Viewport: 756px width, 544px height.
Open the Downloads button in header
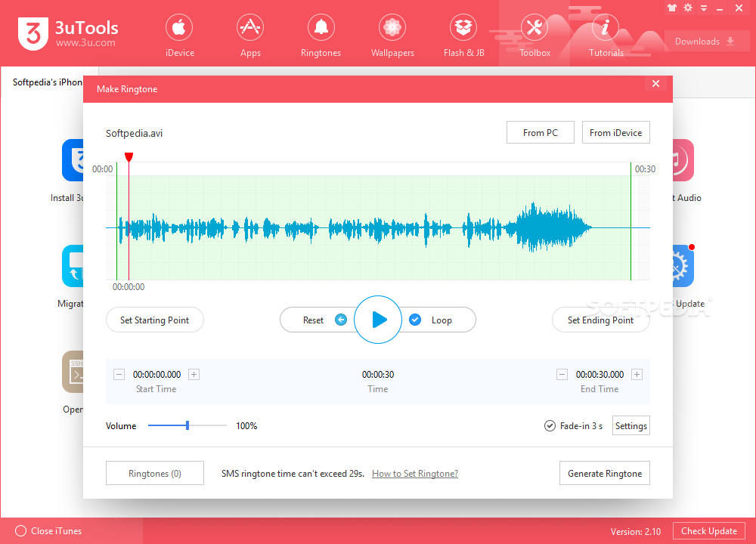pos(706,42)
